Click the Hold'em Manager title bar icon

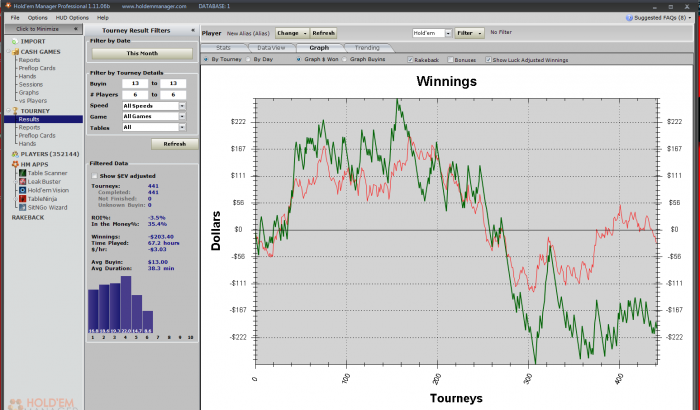(x=8, y=6)
